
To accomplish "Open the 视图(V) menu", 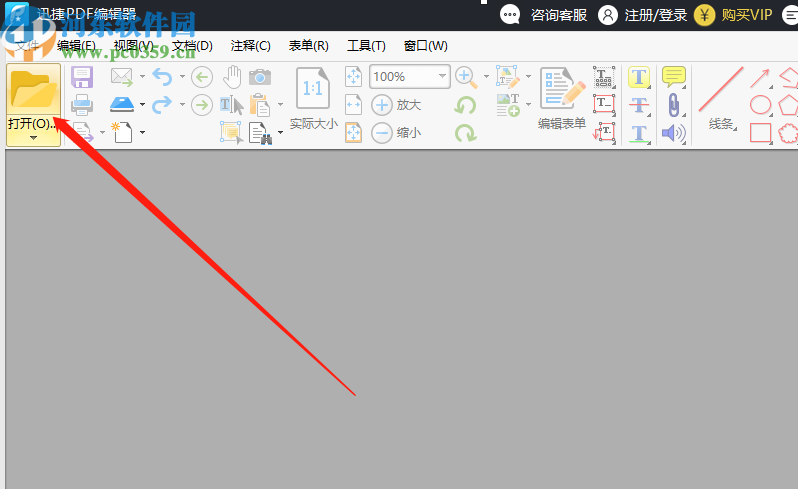I will tap(133, 46).
